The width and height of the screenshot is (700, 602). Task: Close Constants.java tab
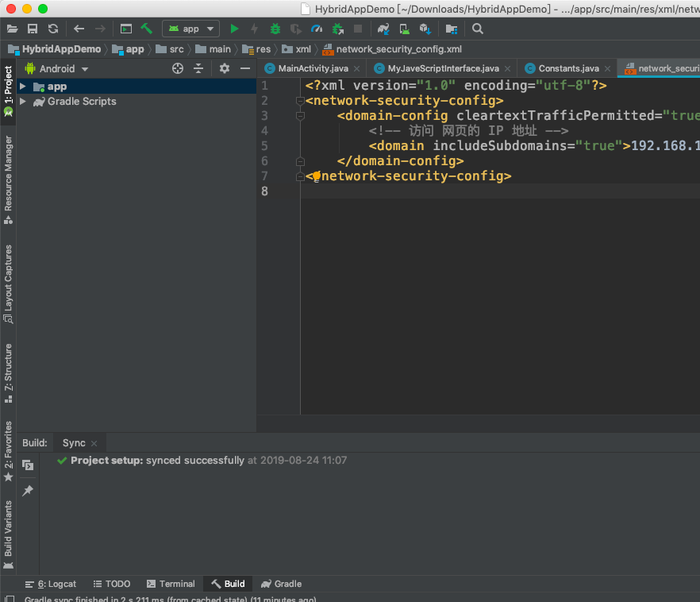pos(608,69)
